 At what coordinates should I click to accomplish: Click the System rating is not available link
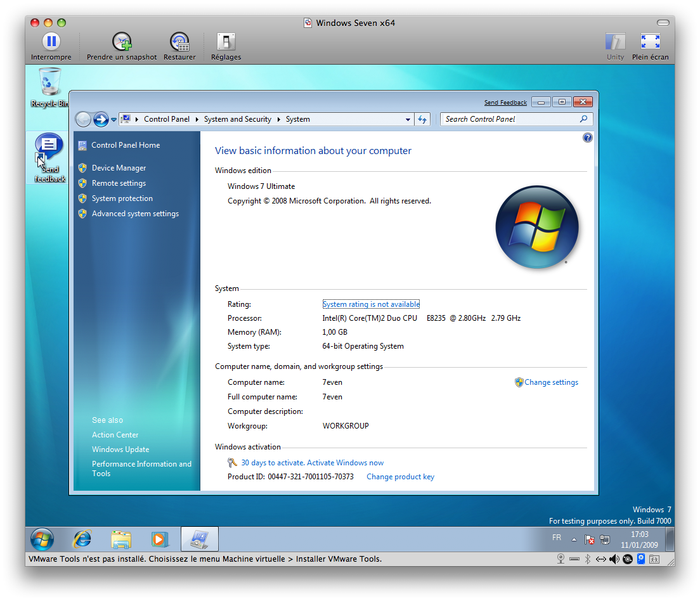(371, 304)
